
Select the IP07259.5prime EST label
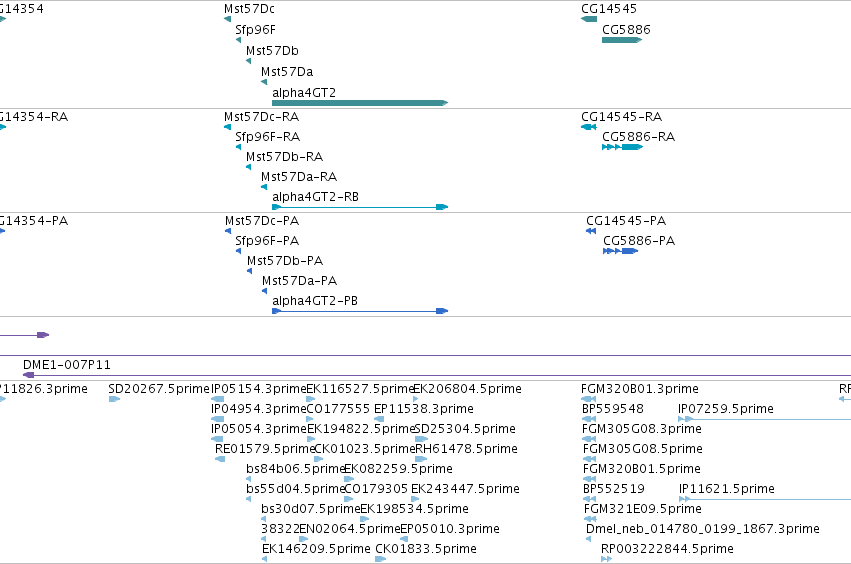click(x=726, y=409)
